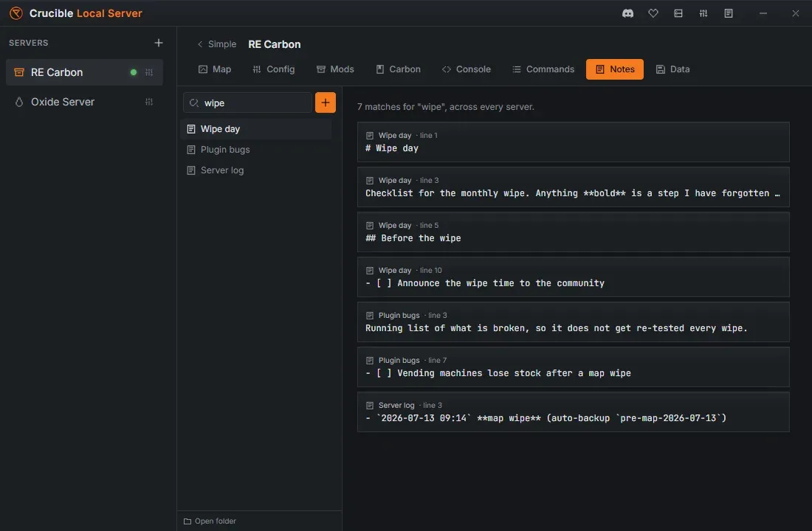Open the 'Vending machines lose stock' match
Image resolution: width=812 pixels, height=531 pixels.
(574, 367)
